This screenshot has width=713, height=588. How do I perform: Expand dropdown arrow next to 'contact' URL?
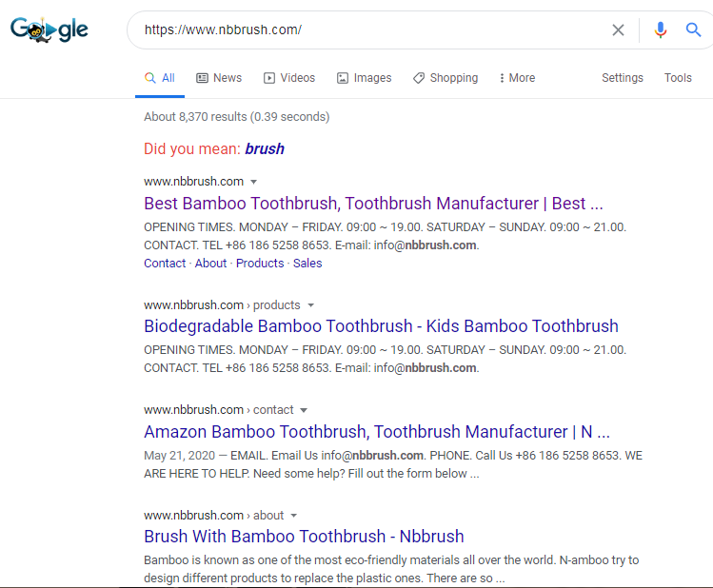pyautogui.click(x=304, y=410)
